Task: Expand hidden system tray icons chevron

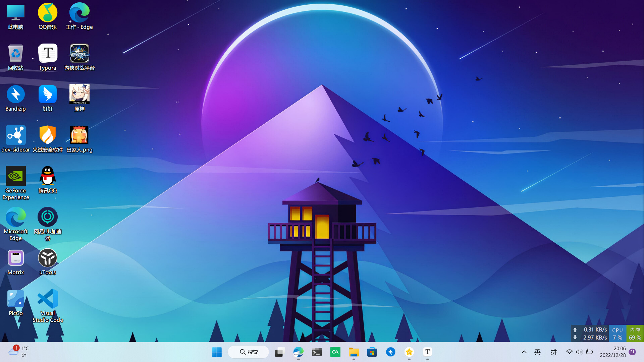Action: [x=524, y=352]
